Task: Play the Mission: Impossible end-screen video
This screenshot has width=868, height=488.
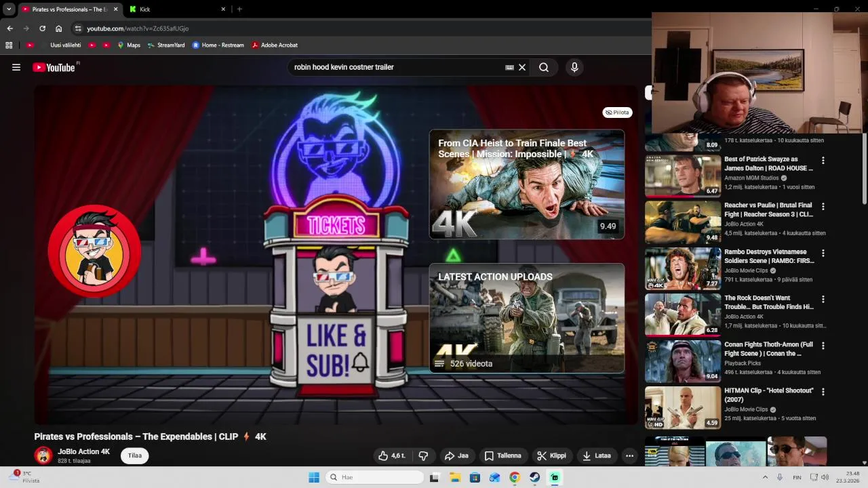Action: [527, 184]
